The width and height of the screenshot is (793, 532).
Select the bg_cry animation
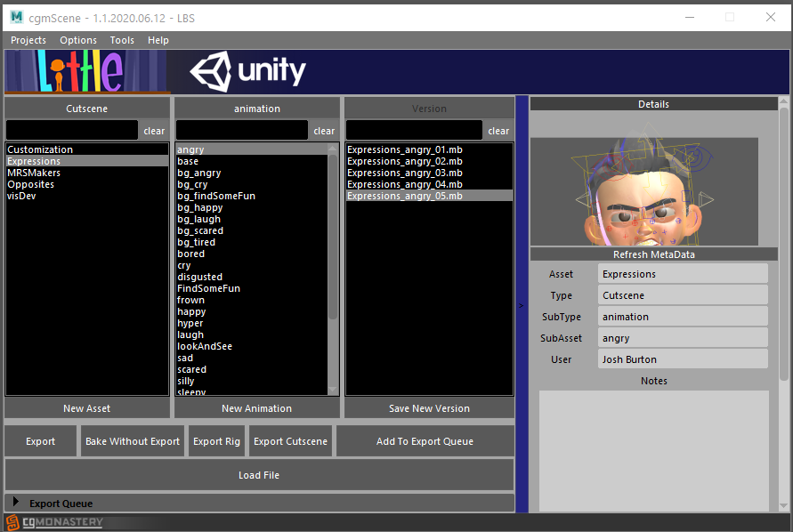pos(252,184)
